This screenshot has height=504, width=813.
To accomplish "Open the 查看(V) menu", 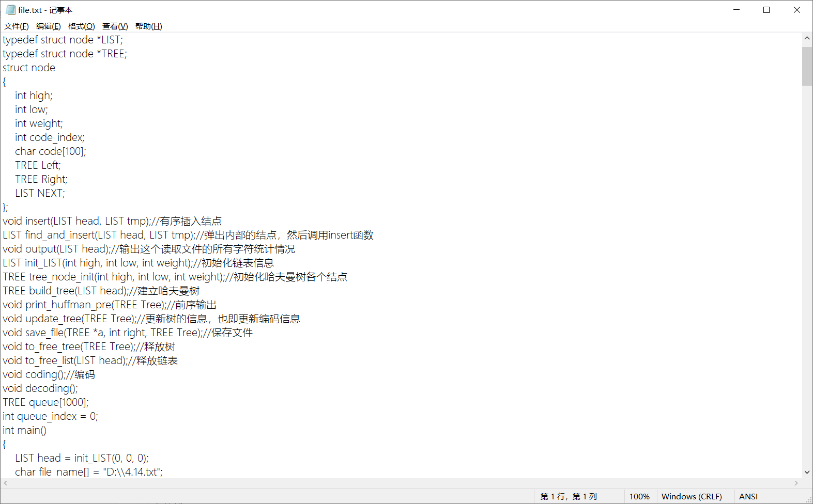I will click(x=115, y=26).
